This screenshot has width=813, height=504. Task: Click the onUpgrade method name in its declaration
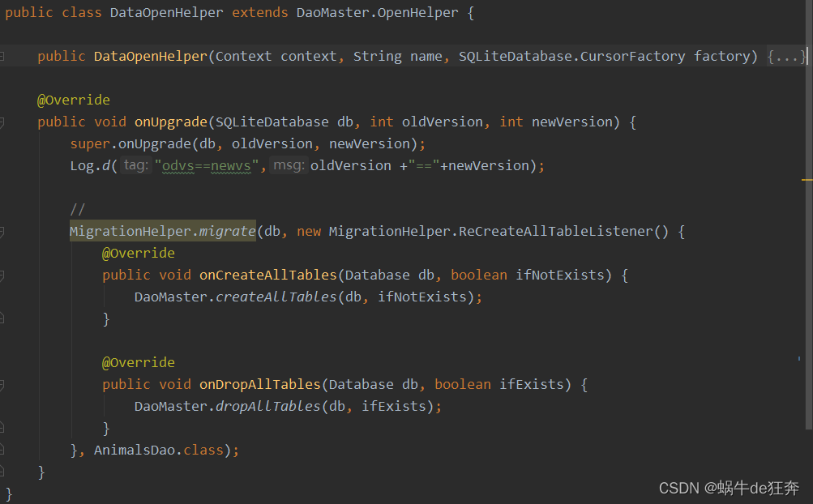point(171,122)
